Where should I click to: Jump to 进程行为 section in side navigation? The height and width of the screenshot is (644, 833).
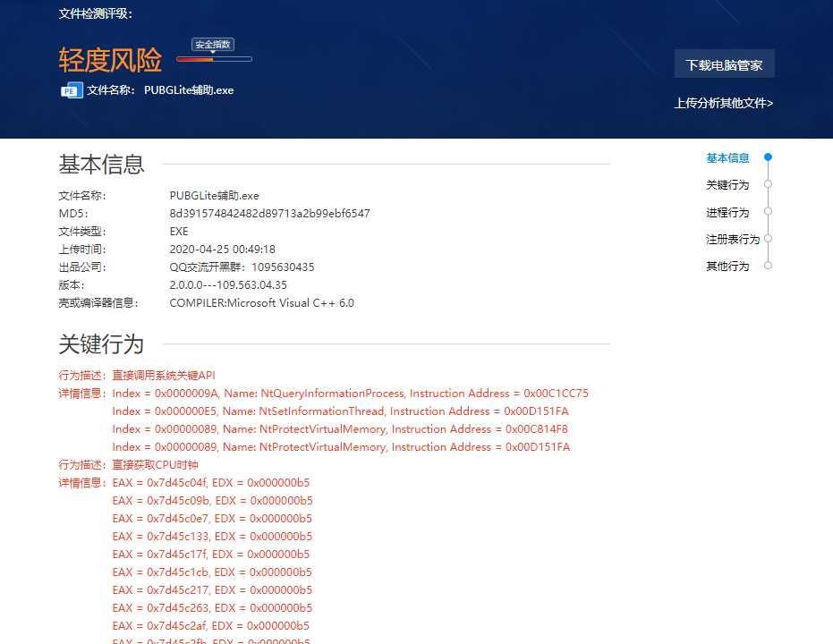[727, 212]
